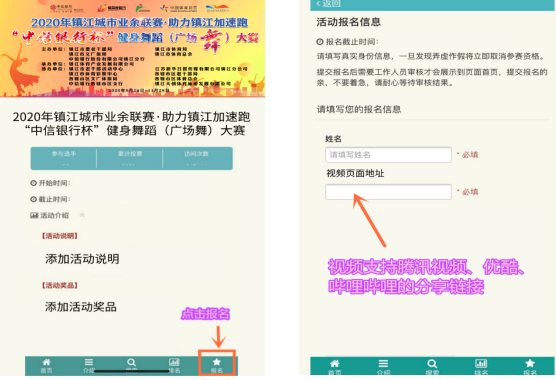Click the 活动报名信息 heading
This screenshot has height=380, width=556.
349,22
